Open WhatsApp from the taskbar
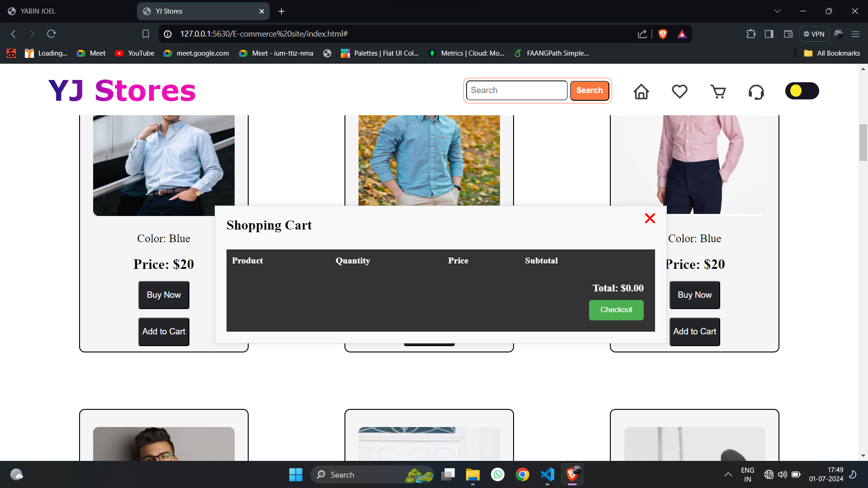 coord(497,474)
